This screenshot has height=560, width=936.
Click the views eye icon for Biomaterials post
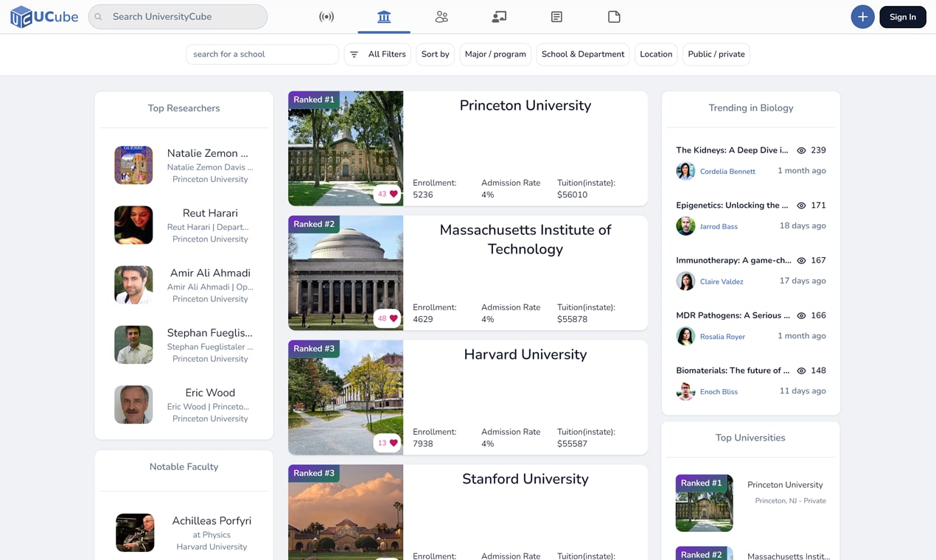coord(801,371)
